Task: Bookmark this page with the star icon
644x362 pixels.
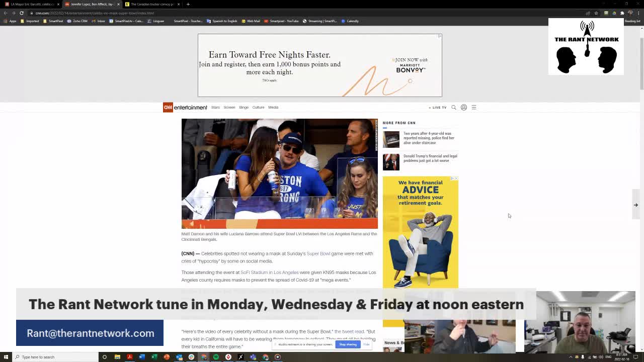Action: (x=596, y=13)
